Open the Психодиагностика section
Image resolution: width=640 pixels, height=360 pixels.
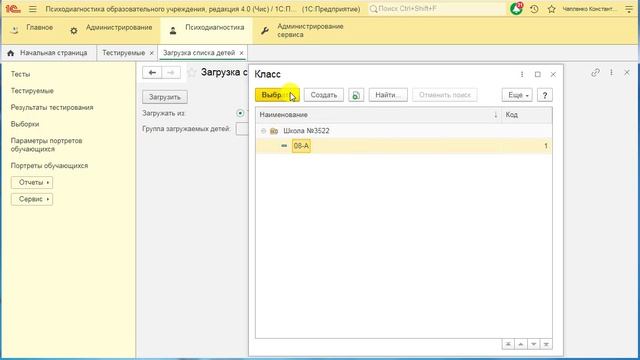click(207, 30)
